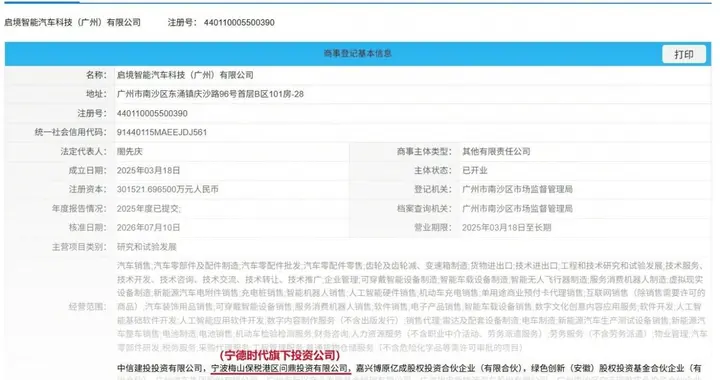Select approval date 2026年07月10日
Viewport: 720px width, 380px height.
tap(148, 227)
